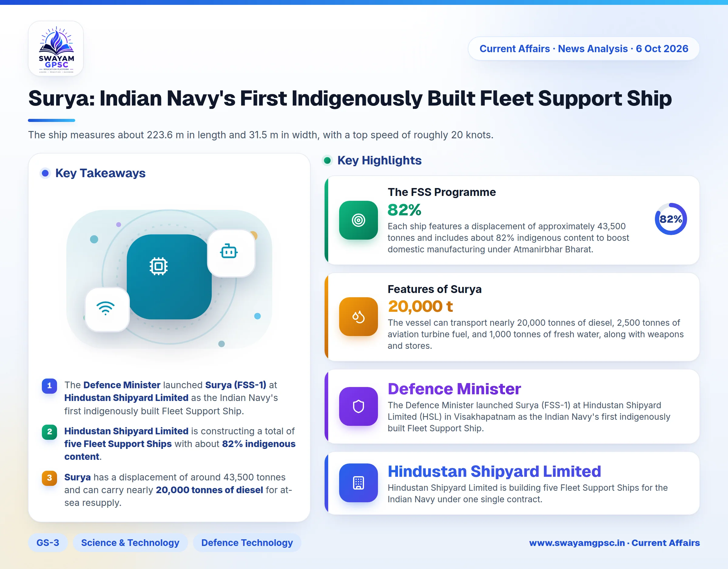The width and height of the screenshot is (728, 569).
Task: Click the blue dot beside Key Takeaways
Action: pyautogui.click(x=45, y=173)
